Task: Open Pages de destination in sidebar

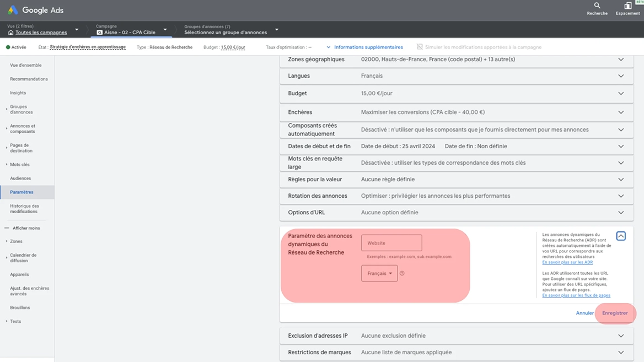Action: (x=21, y=148)
